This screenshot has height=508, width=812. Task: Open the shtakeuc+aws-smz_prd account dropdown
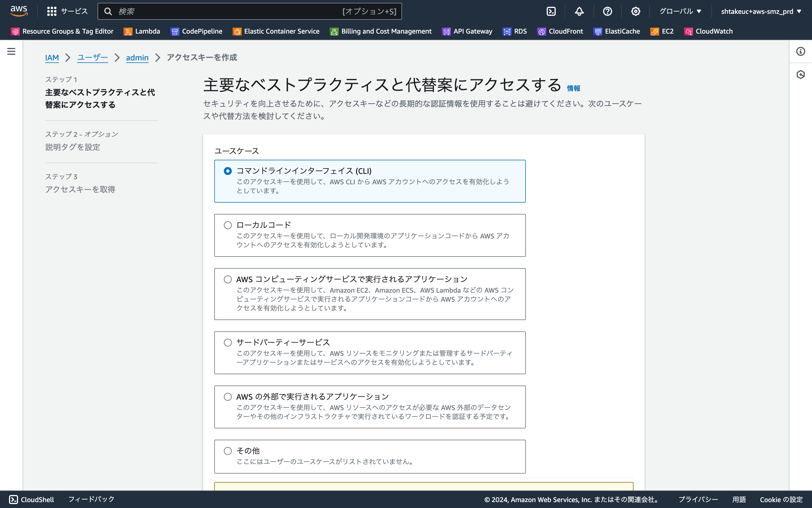761,11
